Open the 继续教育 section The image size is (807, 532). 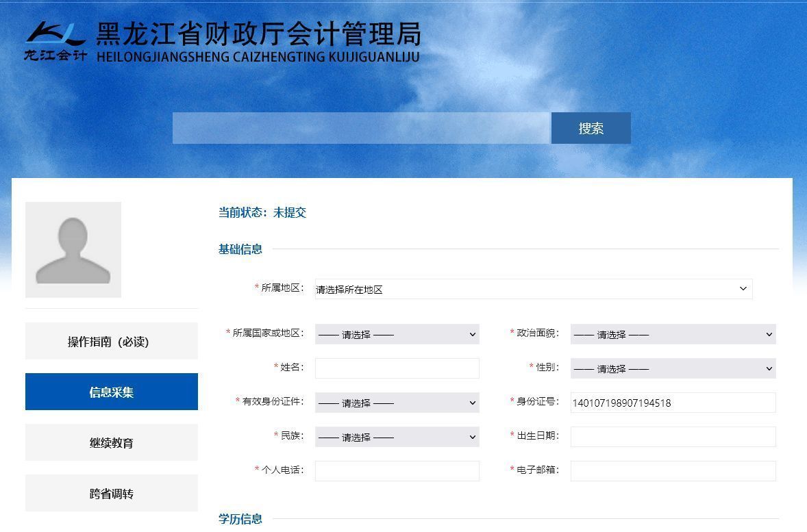(x=111, y=442)
